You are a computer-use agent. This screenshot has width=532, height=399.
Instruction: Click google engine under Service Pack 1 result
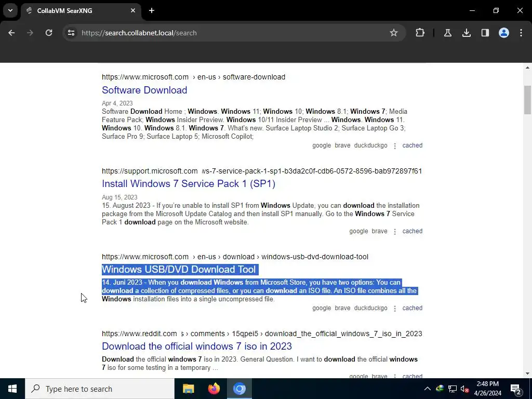358,231
